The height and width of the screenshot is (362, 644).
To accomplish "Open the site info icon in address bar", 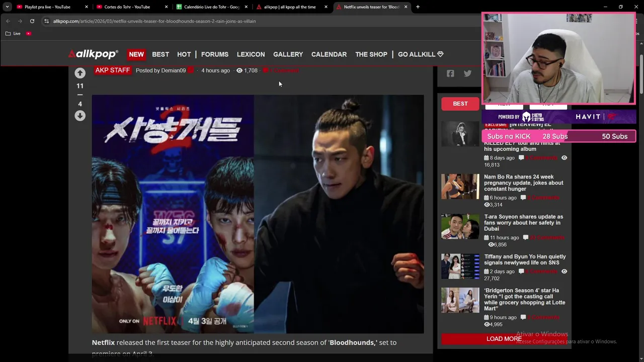I will point(46,21).
